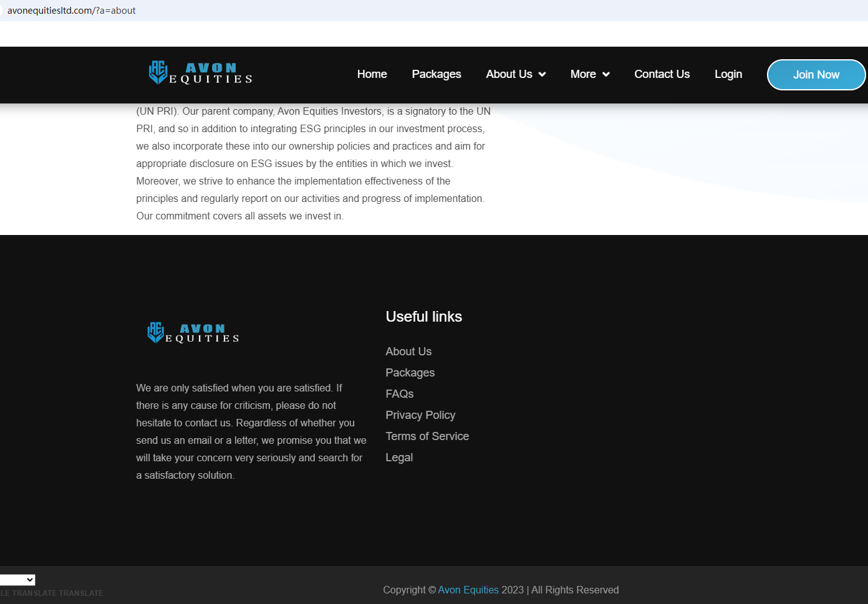Screen dimensions: 868x604
Task: Open Packages under Useful links
Action: point(410,373)
